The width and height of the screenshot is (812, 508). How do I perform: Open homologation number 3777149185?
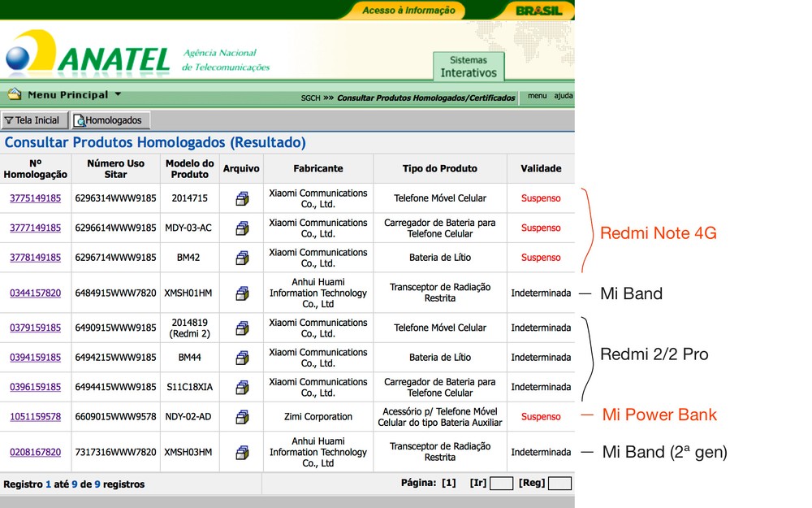click(35, 228)
